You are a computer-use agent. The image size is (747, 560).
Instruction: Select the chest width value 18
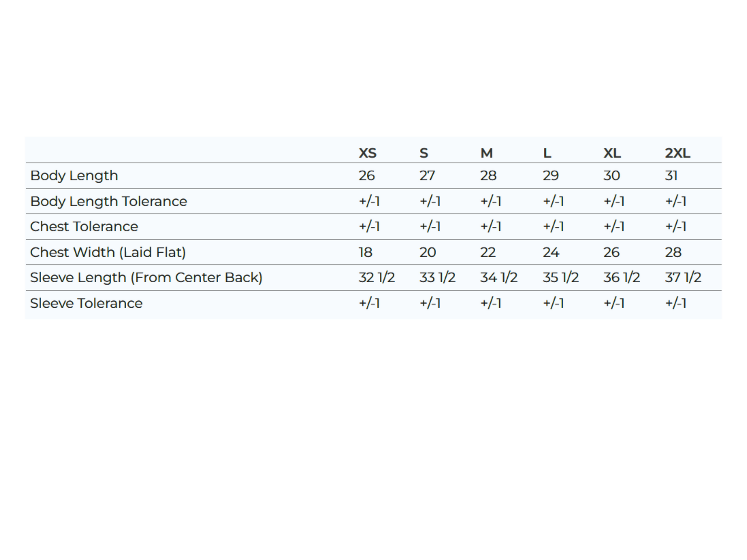click(365, 252)
